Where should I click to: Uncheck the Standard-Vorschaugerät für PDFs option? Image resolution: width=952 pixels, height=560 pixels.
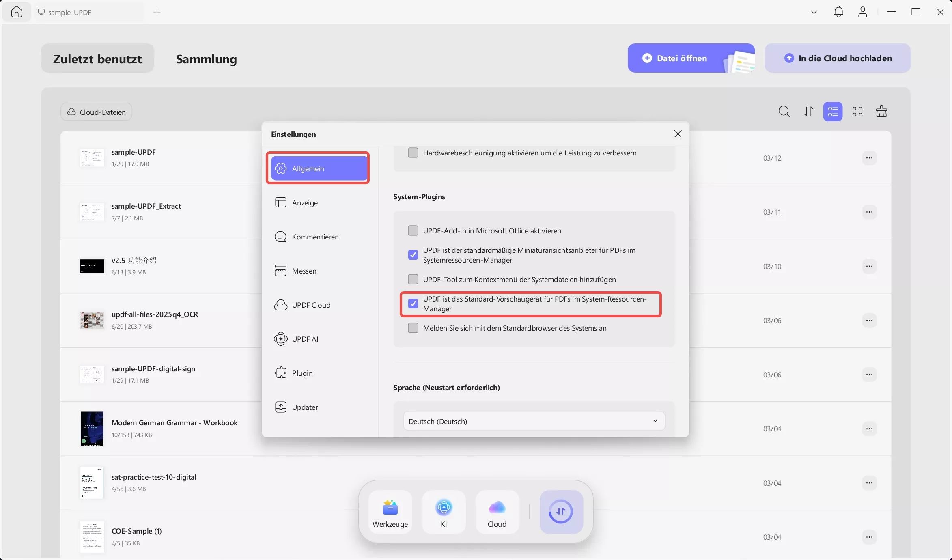[413, 304]
